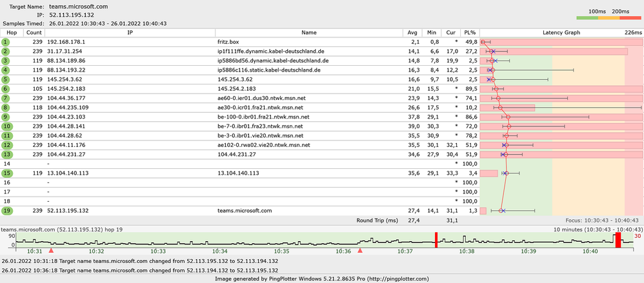The image size is (644, 283).
Task: Sort by the Cur column header
Action: point(450,32)
